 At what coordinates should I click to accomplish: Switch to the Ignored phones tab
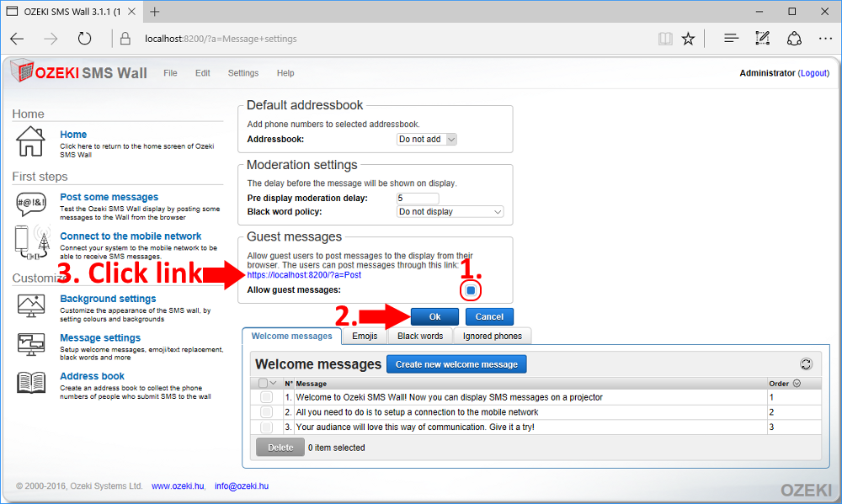coord(493,336)
